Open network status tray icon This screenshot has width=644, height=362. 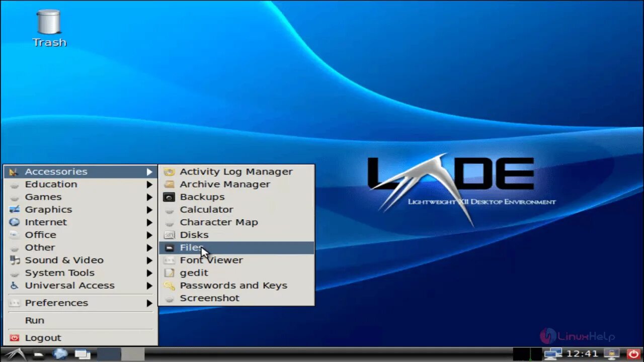pos(553,354)
